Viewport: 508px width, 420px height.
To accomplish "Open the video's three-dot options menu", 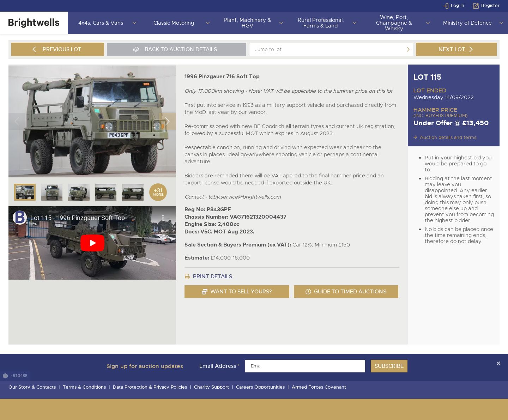I will pyautogui.click(x=163, y=218).
